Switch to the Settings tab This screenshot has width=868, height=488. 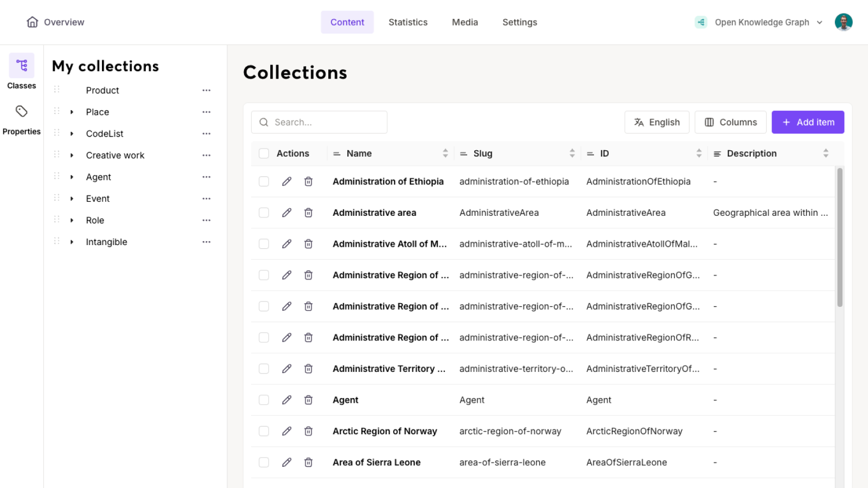coord(520,22)
